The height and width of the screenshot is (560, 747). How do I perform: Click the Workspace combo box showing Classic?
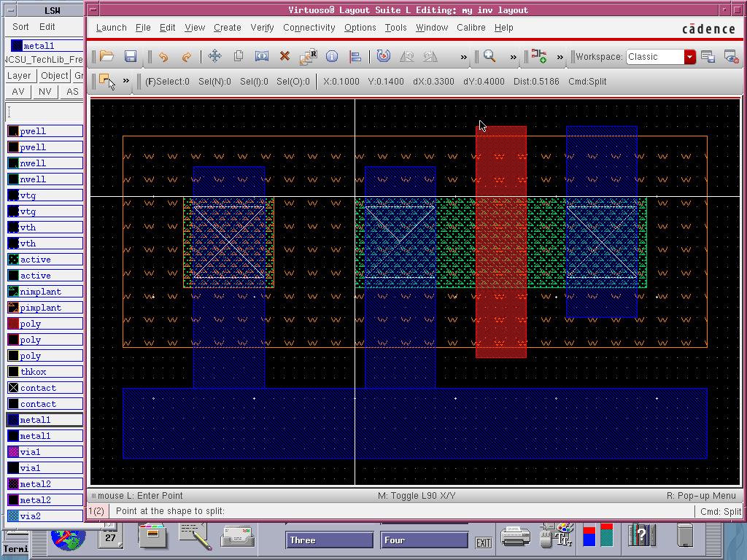click(x=661, y=57)
